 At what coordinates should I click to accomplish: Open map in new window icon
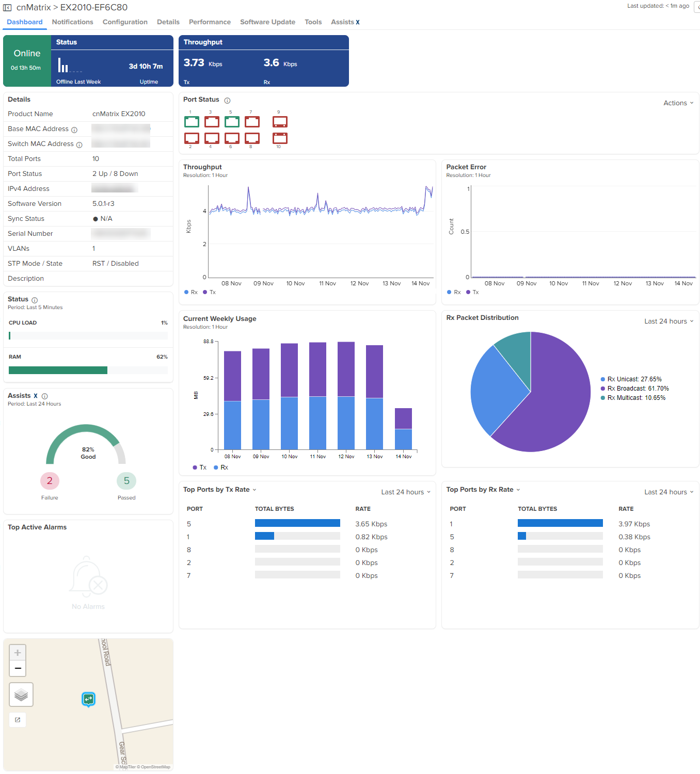[18, 720]
